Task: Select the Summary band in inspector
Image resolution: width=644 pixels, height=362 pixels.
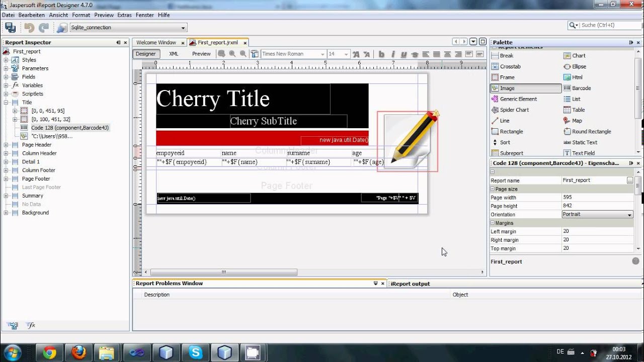Action: point(33,196)
